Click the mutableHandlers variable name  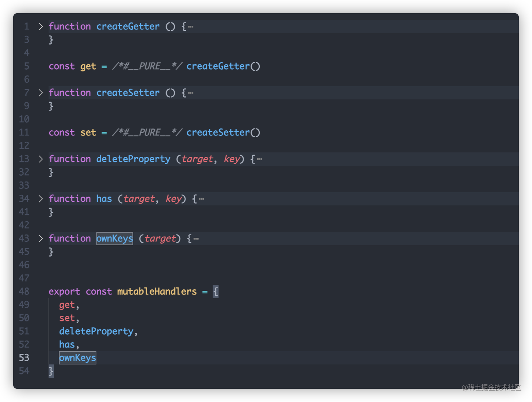[157, 292]
